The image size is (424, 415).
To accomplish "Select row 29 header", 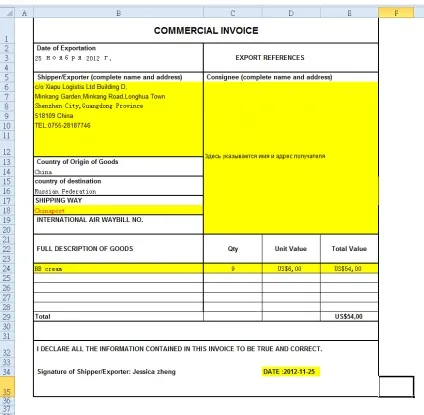I will point(7,317).
